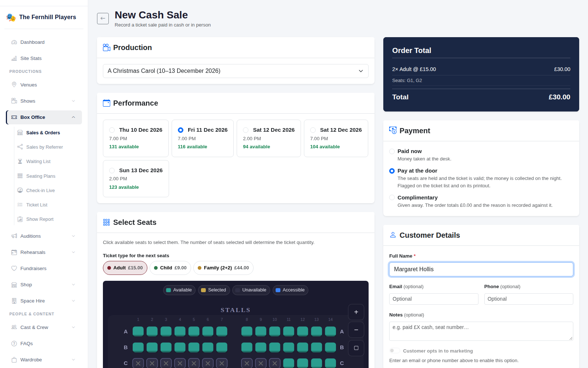The image size is (588, 368).
Task: Go to Venues in sidebar
Action: pyautogui.click(x=44, y=85)
